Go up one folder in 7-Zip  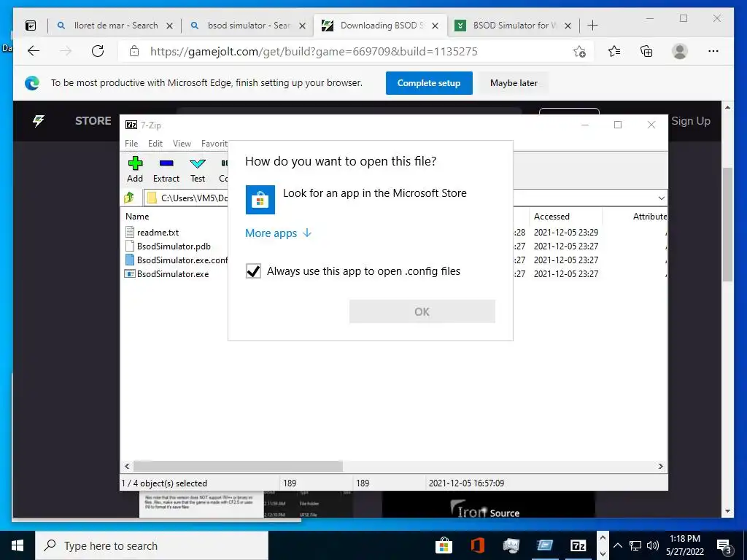point(130,197)
